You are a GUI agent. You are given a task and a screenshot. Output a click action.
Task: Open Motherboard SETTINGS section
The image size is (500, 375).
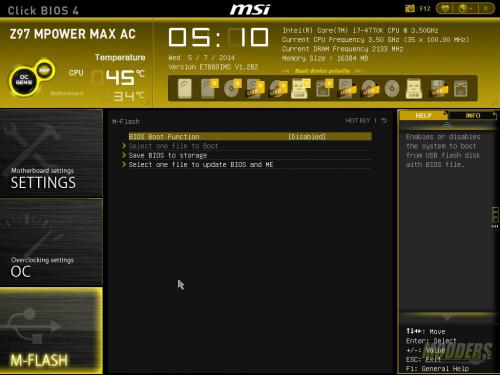[x=51, y=153]
